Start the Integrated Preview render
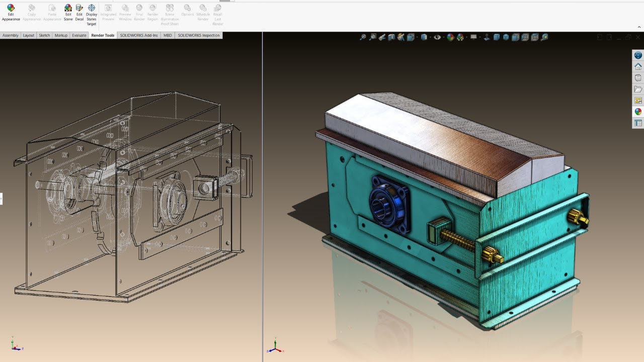The image size is (644, 362). point(108,13)
